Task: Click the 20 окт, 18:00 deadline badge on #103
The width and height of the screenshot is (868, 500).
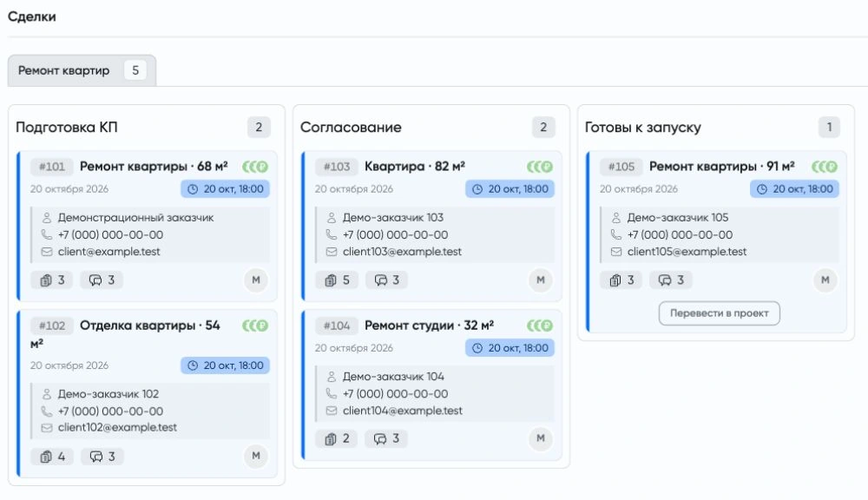Action: [510, 189]
